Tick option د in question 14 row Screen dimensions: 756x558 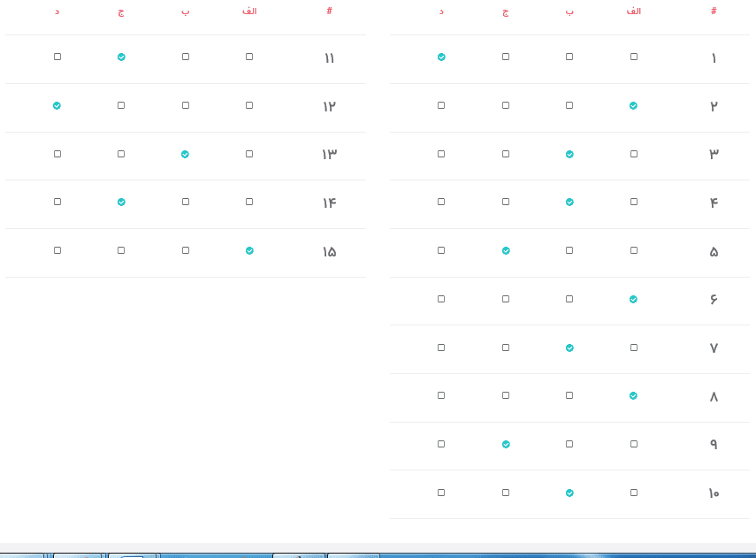[x=57, y=202]
